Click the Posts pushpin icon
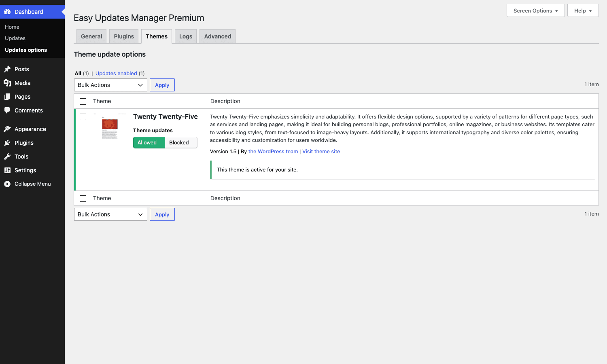Screen dimensions: 607x364 (x=7, y=69)
